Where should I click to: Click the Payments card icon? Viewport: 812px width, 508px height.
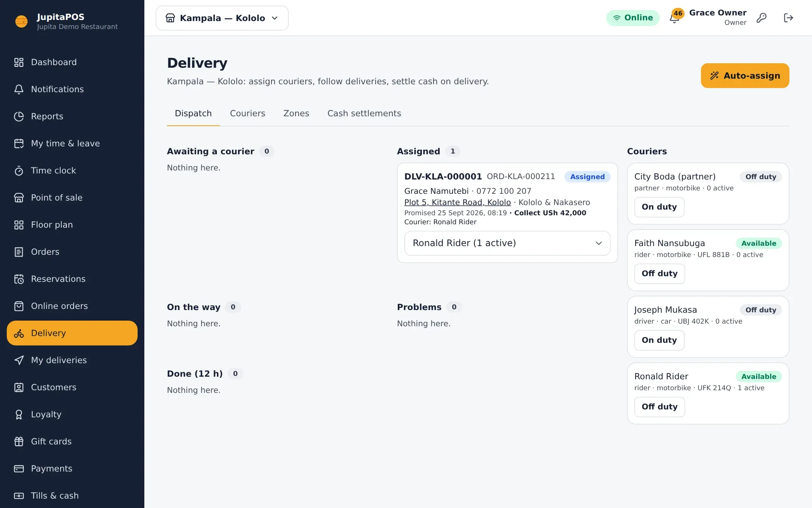19,468
